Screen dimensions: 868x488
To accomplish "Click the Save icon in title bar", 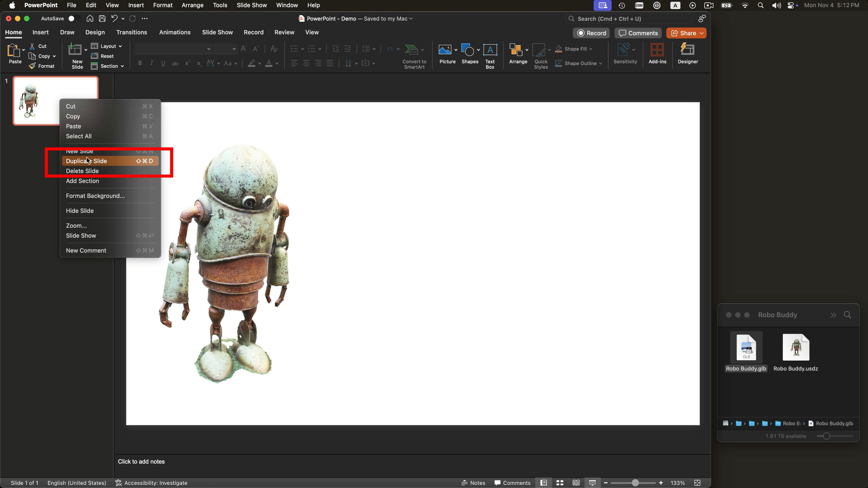I will click(x=102, y=19).
